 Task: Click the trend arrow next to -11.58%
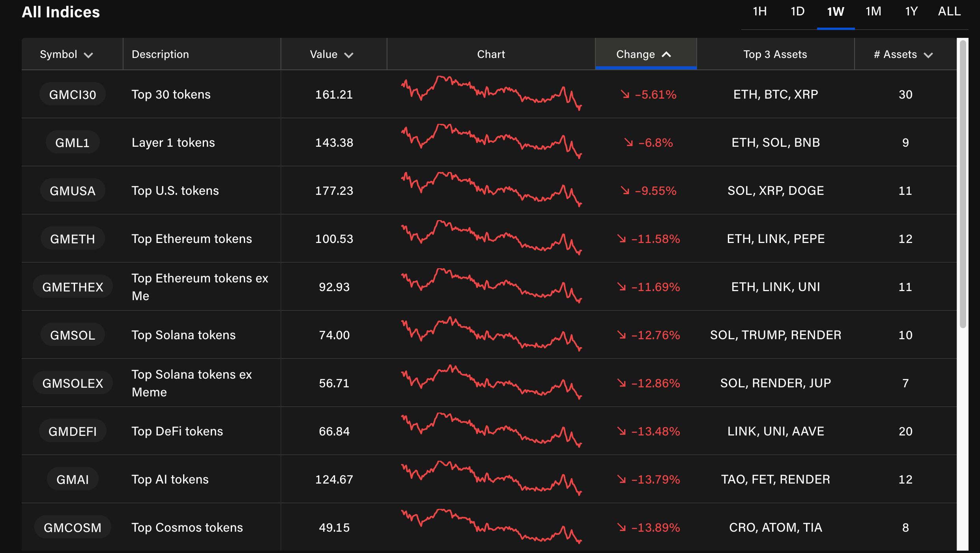coord(621,239)
